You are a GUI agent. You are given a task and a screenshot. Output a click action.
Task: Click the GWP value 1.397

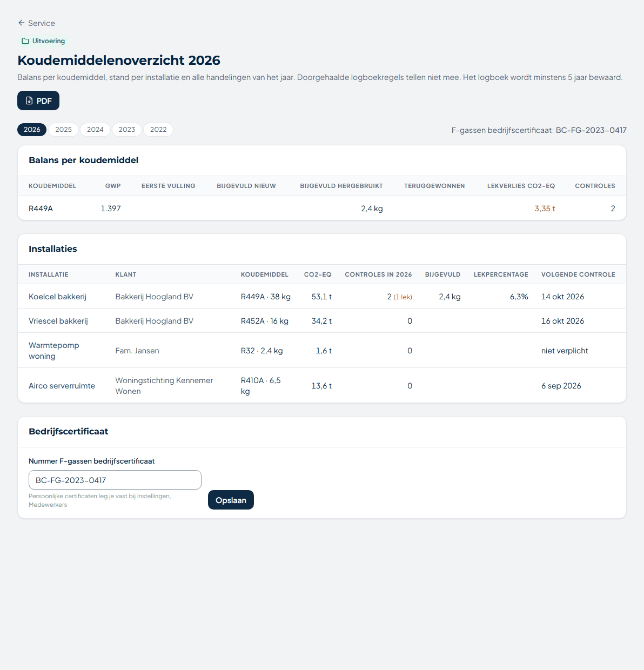111,209
